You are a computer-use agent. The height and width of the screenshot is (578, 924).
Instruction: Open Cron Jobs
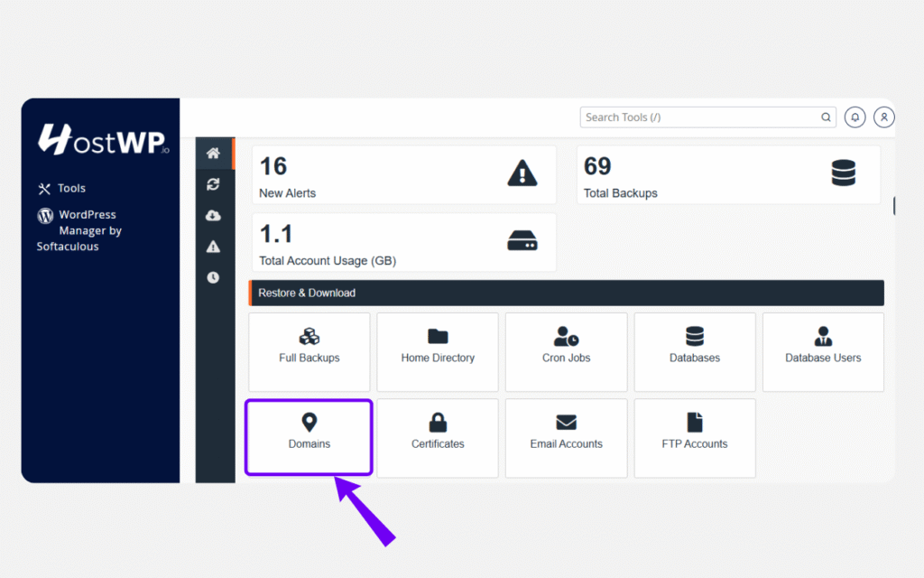click(x=566, y=351)
